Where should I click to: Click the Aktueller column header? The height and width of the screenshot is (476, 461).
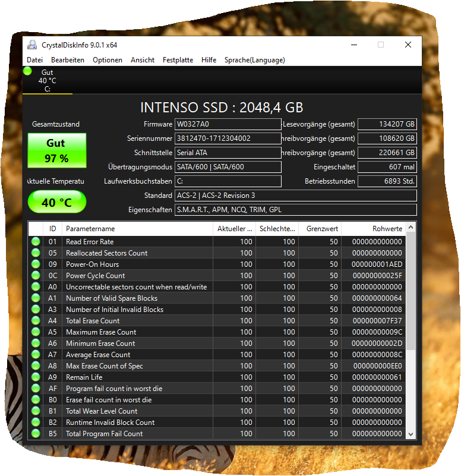(234, 229)
